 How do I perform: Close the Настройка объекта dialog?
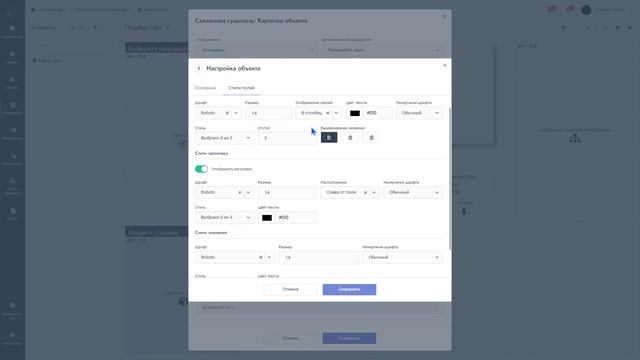click(x=444, y=66)
